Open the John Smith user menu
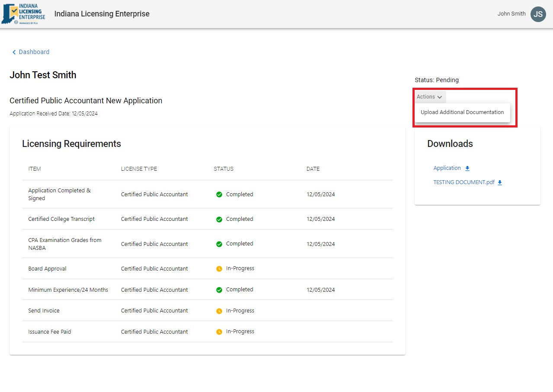 click(511, 14)
